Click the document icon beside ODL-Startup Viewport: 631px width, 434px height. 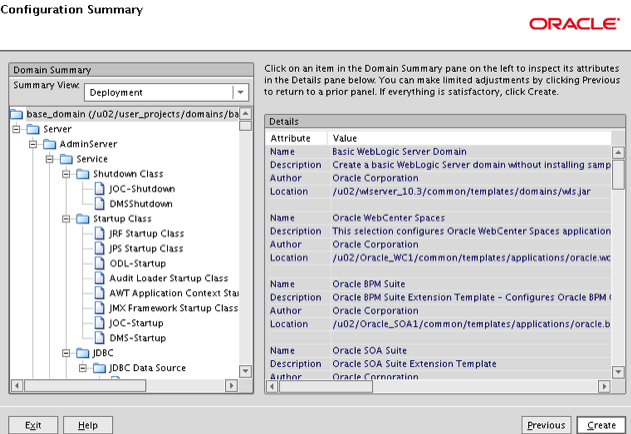pyautogui.click(x=99, y=263)
